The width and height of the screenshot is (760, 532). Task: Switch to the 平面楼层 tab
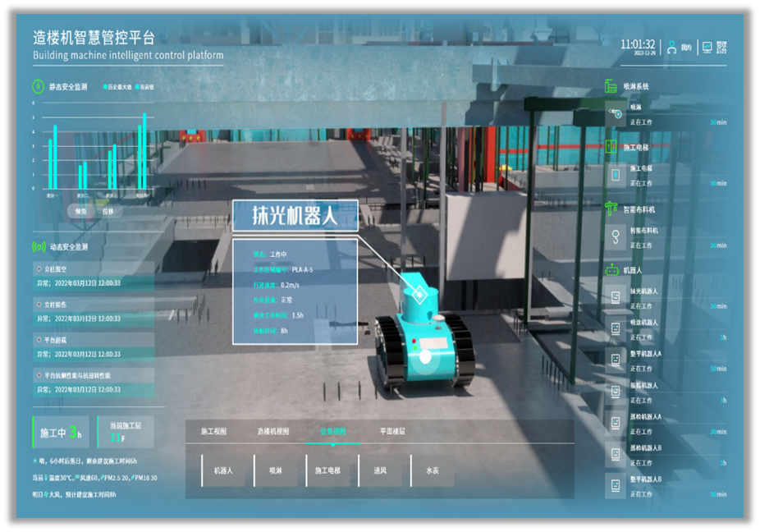pyautogui.click(x=391, y=431)
